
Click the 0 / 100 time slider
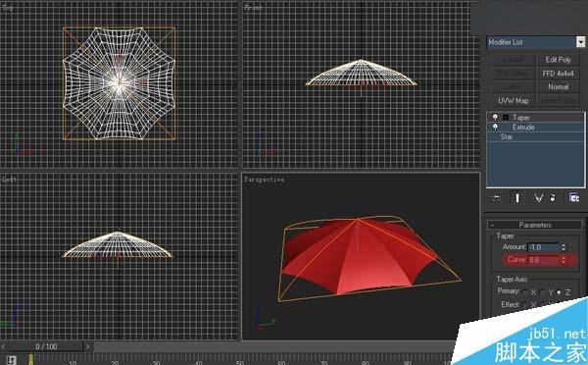46,346
